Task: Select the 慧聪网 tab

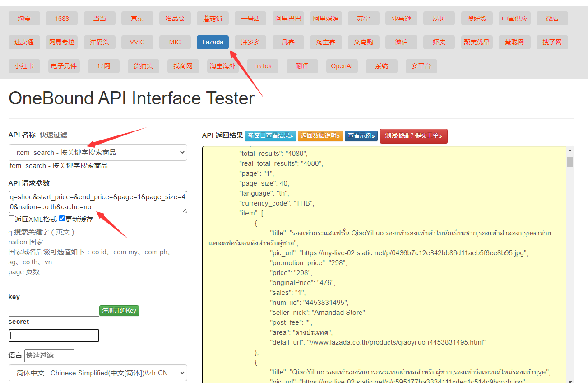Action: point(514,42)
